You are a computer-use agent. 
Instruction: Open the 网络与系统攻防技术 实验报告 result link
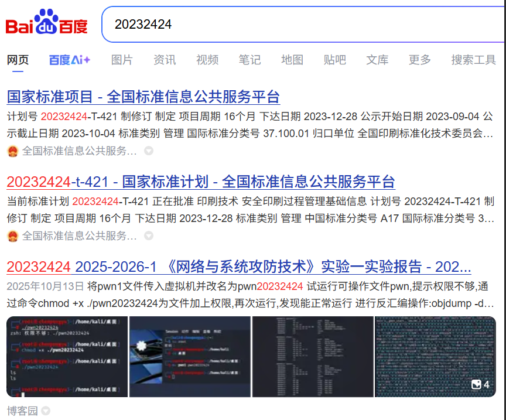click(x=239, y=267)
